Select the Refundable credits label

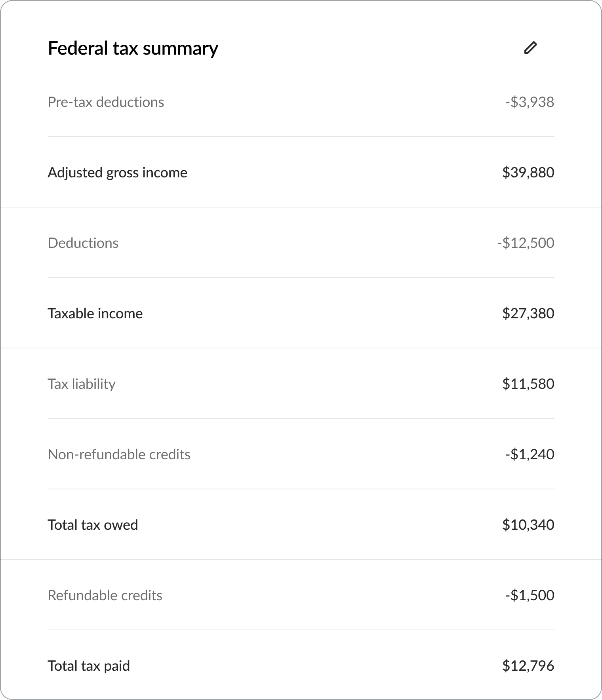point(105,595)
